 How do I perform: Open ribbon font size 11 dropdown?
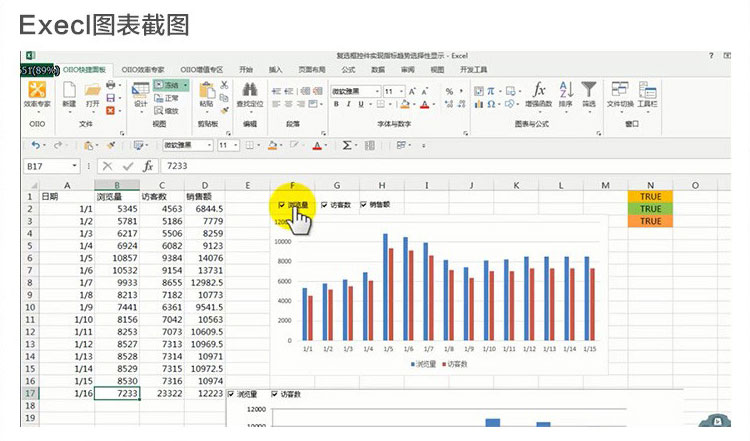point(401,91)
